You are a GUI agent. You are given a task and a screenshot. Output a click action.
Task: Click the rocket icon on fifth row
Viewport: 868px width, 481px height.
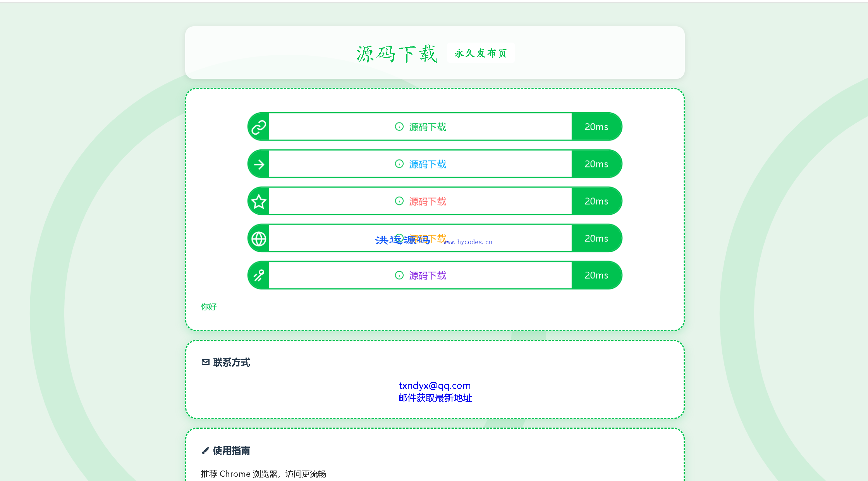[259, 276]
